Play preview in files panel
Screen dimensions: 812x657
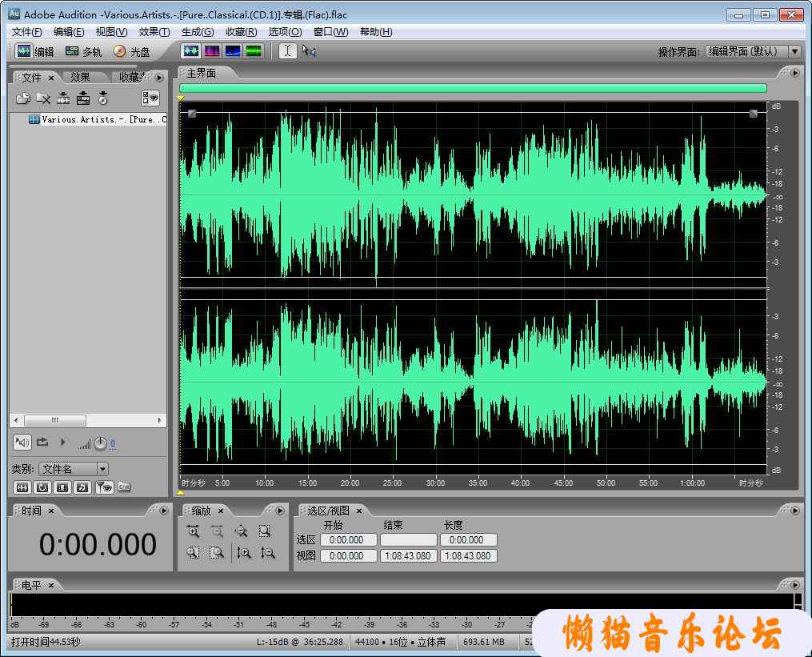(x=62, y=442)
